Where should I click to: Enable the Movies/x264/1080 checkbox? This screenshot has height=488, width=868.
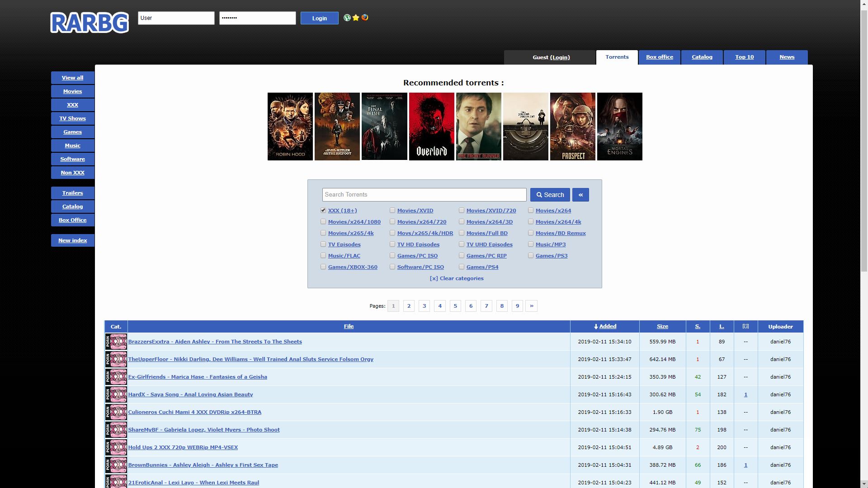point(323,221)
